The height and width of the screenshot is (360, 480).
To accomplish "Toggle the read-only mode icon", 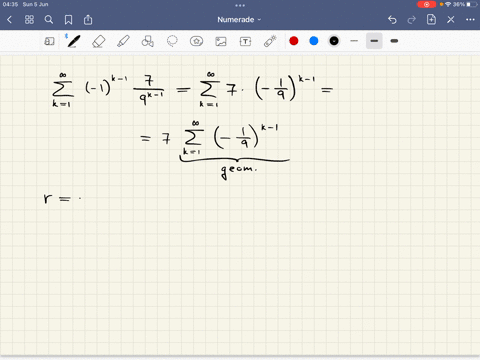I will [49, 41].
